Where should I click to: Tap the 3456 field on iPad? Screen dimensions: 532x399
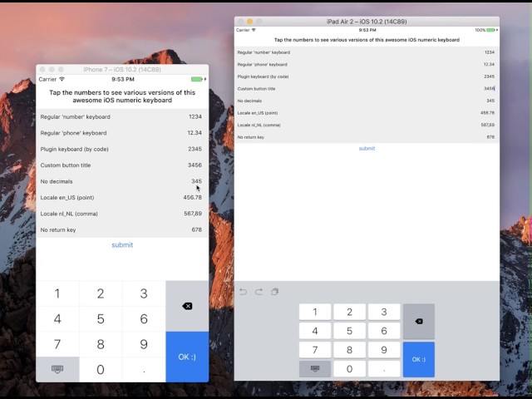click(x=490, y=89)
